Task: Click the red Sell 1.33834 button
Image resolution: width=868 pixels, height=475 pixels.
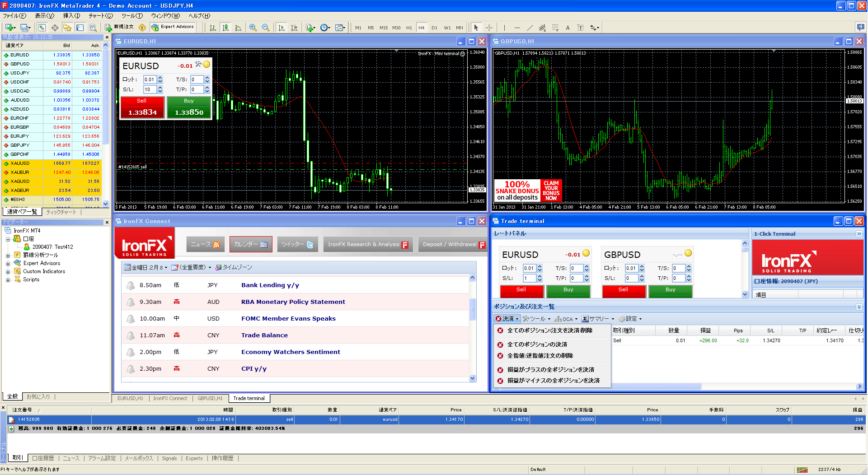Action: (x=142, y=107)
